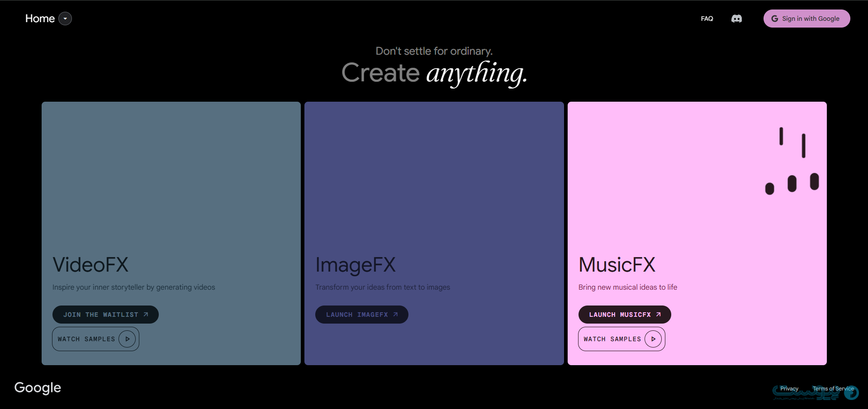Click the arrow icon on Launch MusicFX

pos(659,315)
